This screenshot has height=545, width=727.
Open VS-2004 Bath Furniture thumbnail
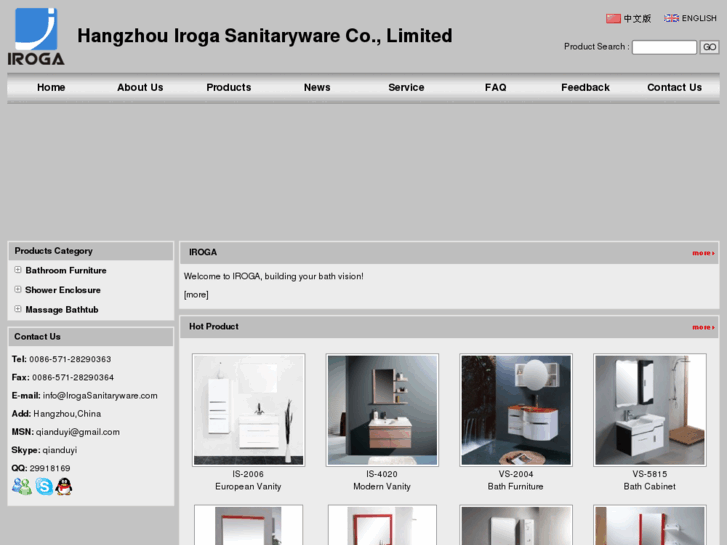pos(516,410)
